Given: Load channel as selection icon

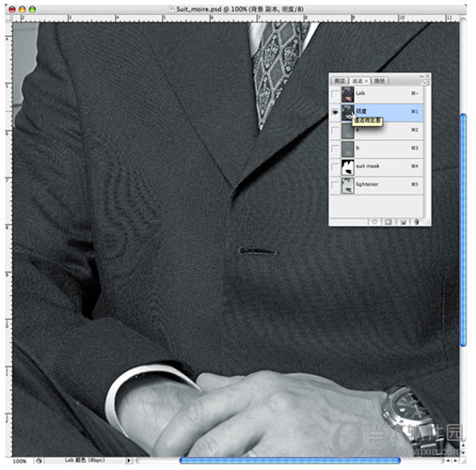Looking at the screenshot, I should click(x=374, y=222).
